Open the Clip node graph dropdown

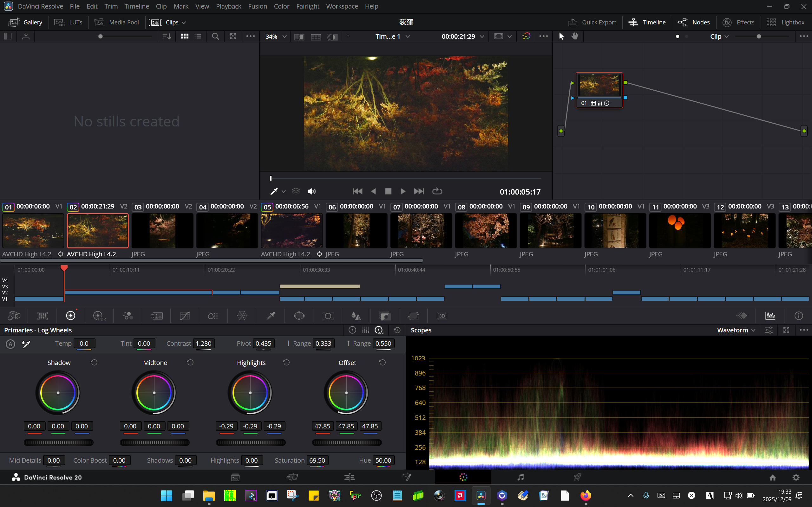tap(719, 36)
